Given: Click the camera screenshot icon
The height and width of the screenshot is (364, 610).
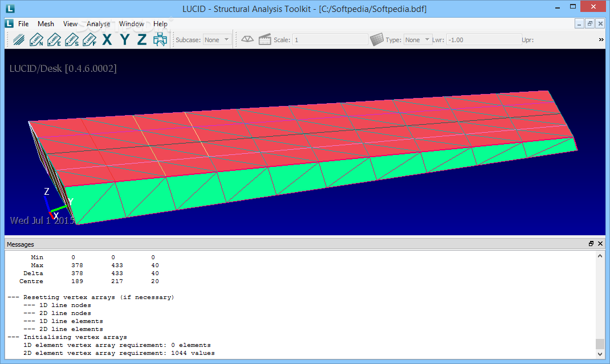Looking at the screenshot, I should coord(160,40).
